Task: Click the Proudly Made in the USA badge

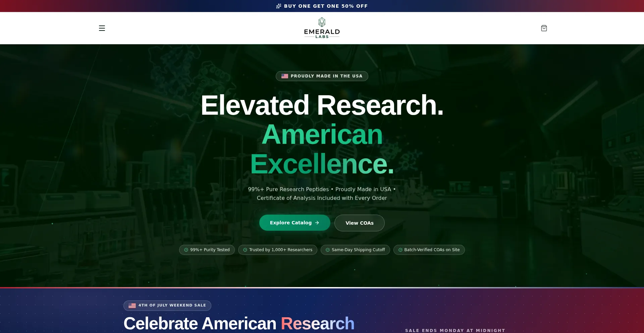Action: (x=322, y=76)
